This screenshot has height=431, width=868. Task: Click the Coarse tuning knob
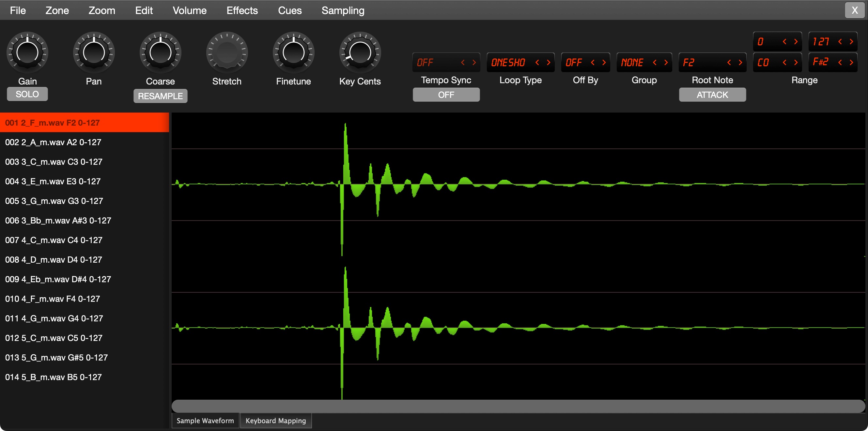(161, 52)
